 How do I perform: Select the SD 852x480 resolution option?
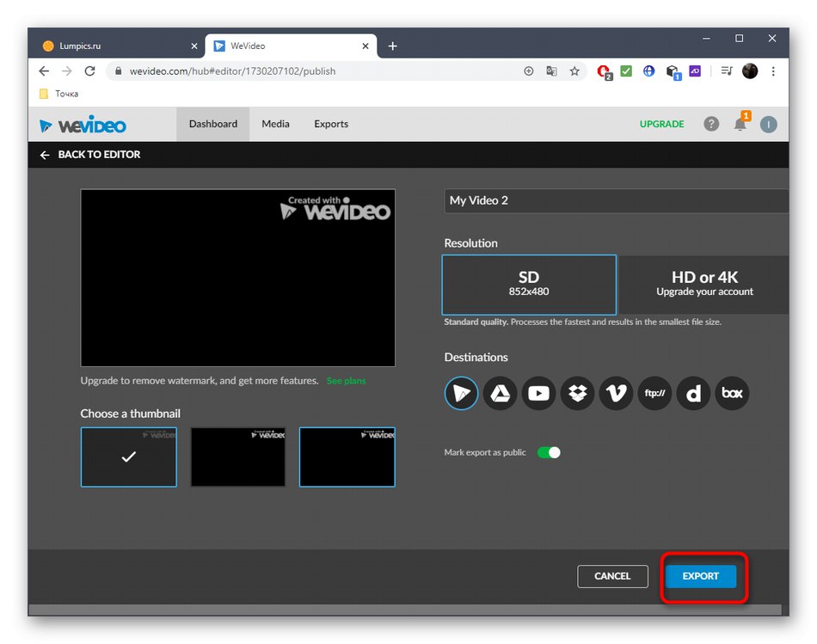click(x=528, y=284)
